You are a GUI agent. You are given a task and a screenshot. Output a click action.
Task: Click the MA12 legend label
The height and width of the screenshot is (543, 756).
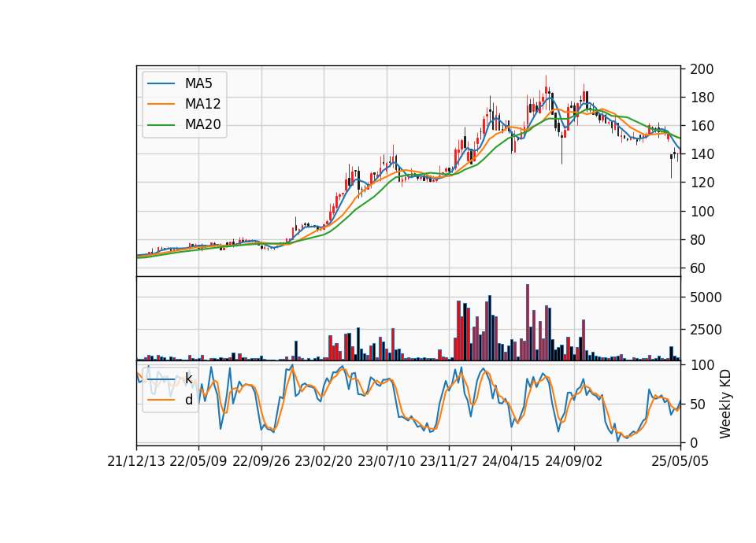point(202,104)
